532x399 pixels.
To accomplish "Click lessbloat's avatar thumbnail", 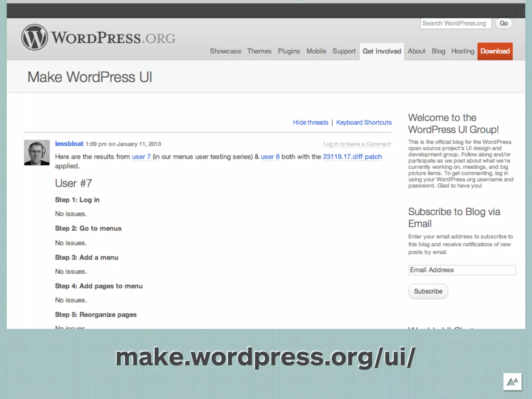I will [37, 153].
